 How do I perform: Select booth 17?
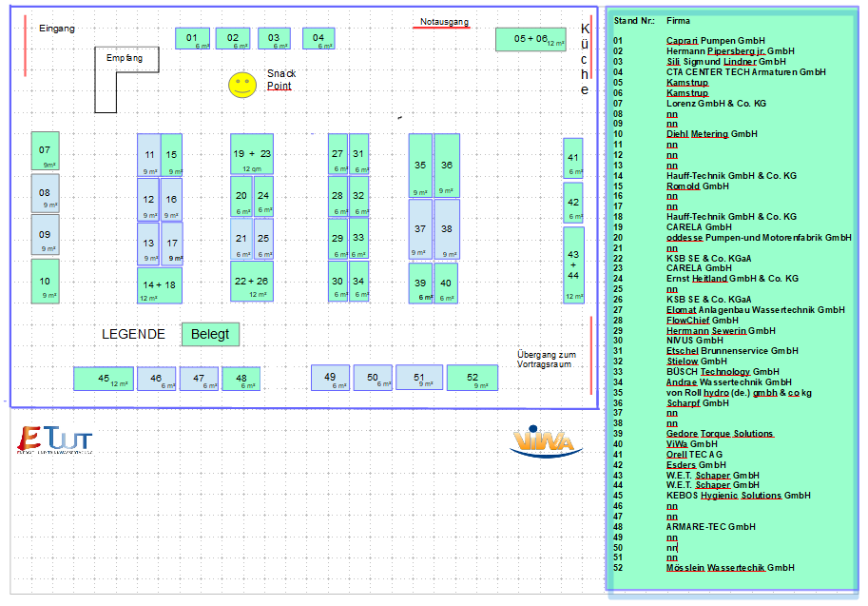(x=172, y=244)
